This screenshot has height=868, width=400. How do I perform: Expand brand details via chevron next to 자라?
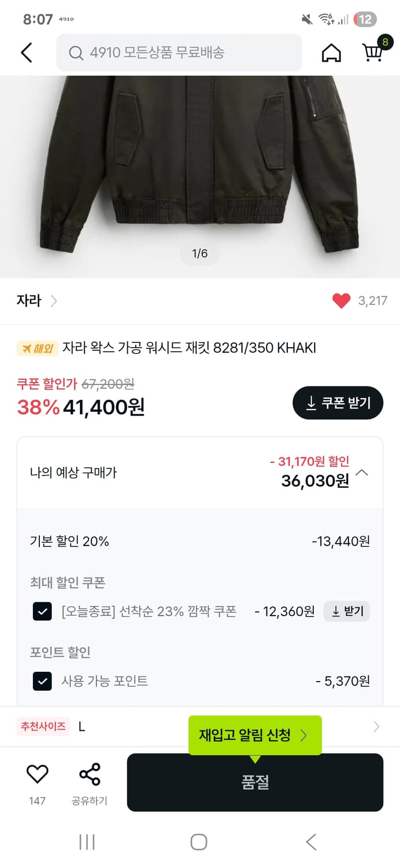[54, 300]
